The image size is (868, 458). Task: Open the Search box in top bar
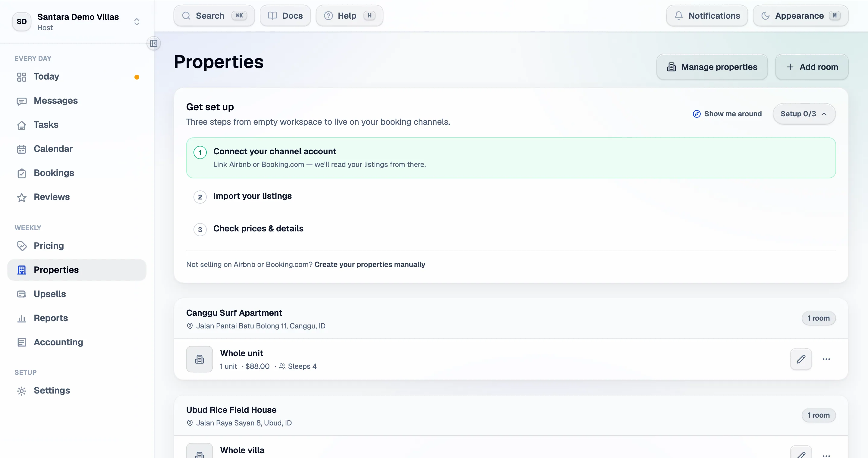[214, 16]
